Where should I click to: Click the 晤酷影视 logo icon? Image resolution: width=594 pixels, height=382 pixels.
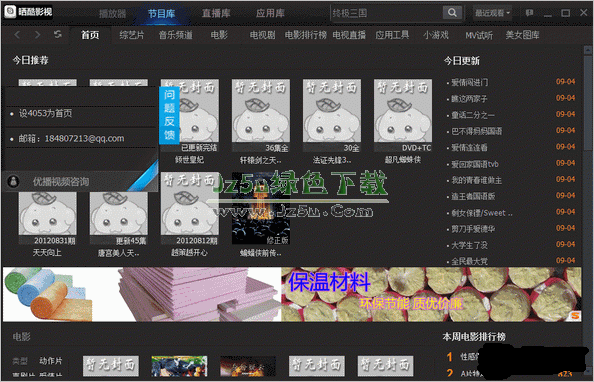(10, 12)
